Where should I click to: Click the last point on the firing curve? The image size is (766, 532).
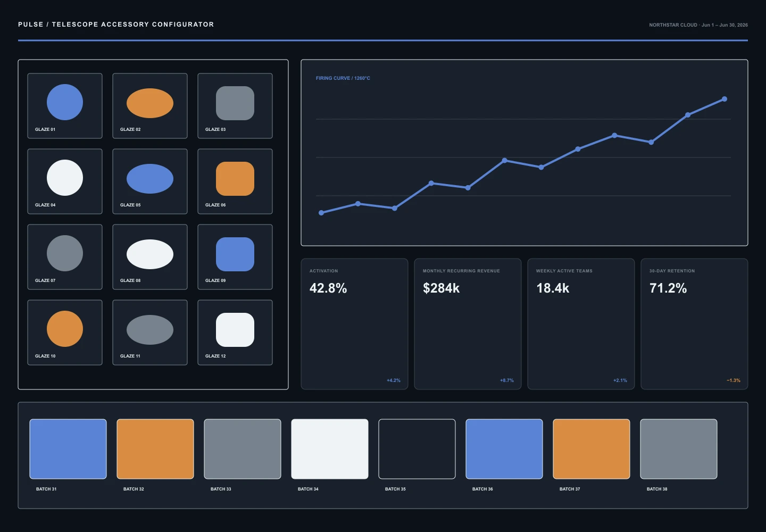[x=725, y=99]
